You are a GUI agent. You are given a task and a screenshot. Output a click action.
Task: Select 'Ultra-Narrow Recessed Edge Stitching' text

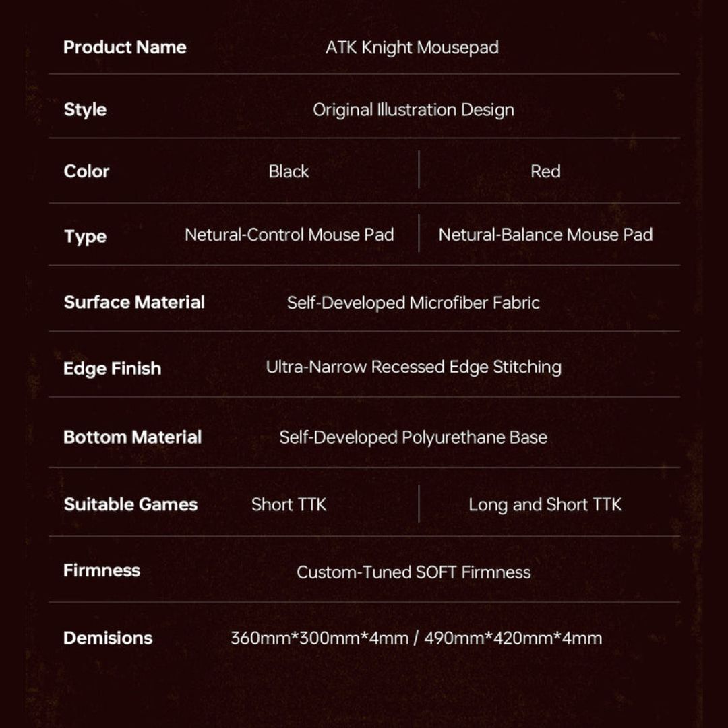413,367
